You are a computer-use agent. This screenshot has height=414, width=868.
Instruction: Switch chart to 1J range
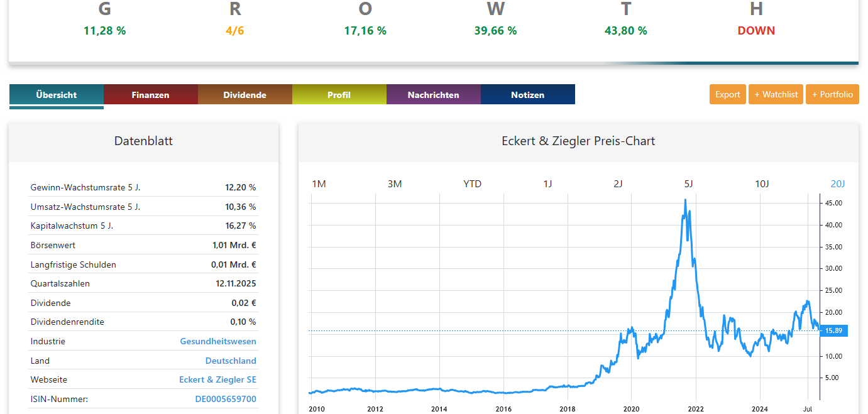[547, 184]
